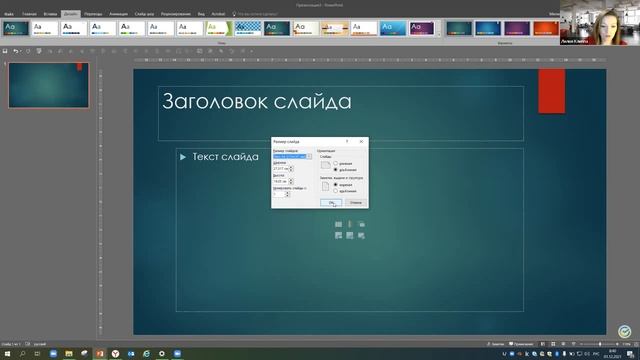
Task: Confirm slide size dialog with OK
Action: [331, 203]
